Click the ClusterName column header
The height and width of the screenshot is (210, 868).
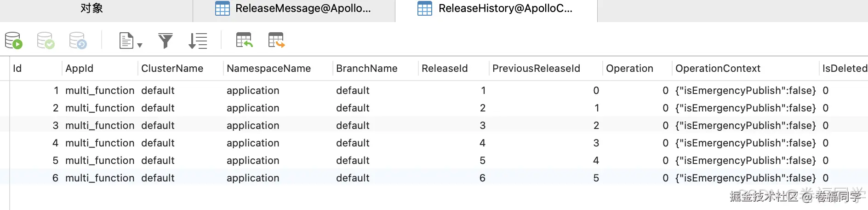172,69
